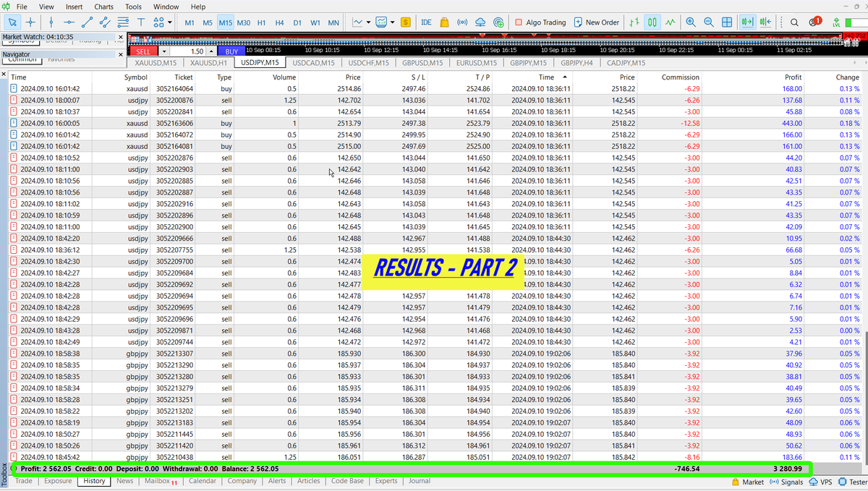
Task: Increase the lot volume with up arrow
Action: tap(210, 51)
